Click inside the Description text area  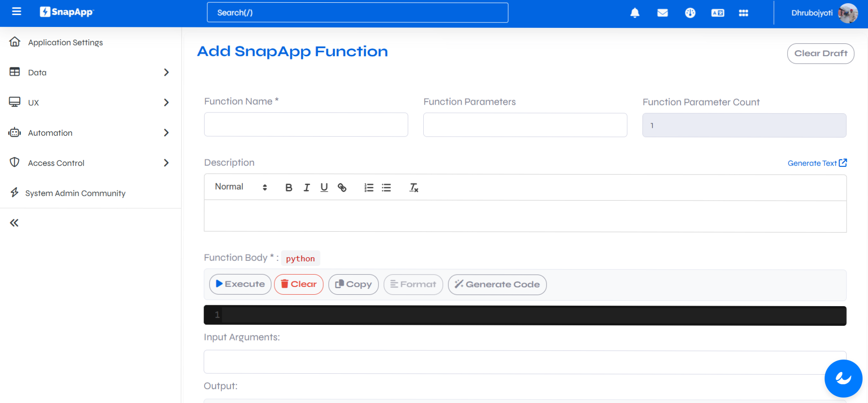coord(525,216)
